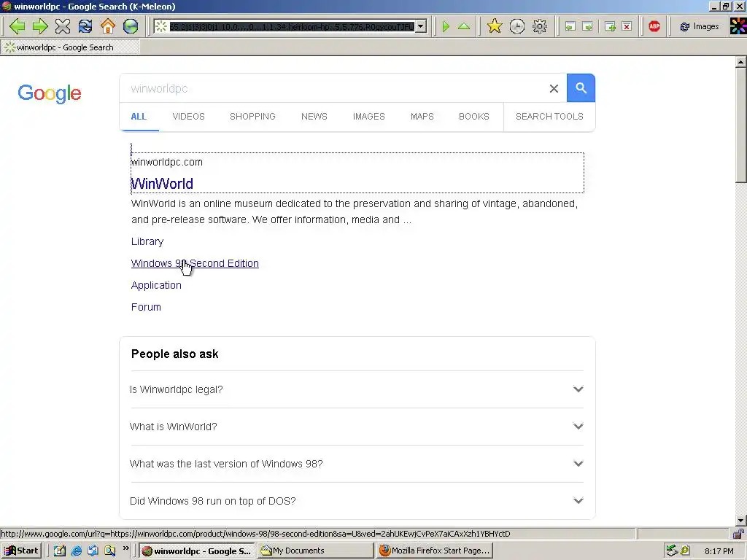Switch to My Documents taskbar window
Screen dimensions: 747x560
pos(315,551)
